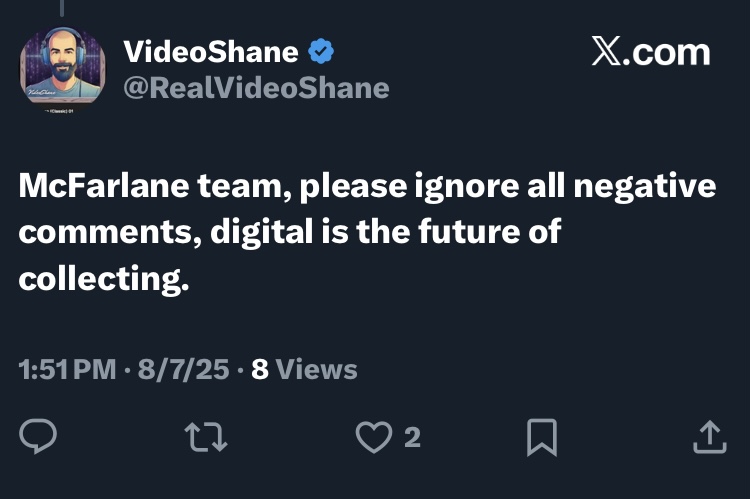The width and height of the screenshot is (750, 499).
Task: Click the thread connector line above the avatar
Action: [x=62, y=6]
